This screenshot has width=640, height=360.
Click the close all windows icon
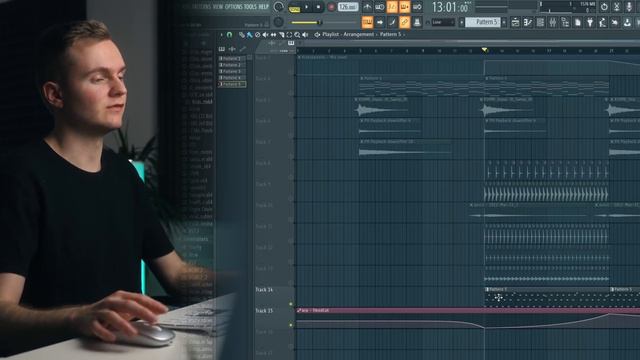[615, 22]
